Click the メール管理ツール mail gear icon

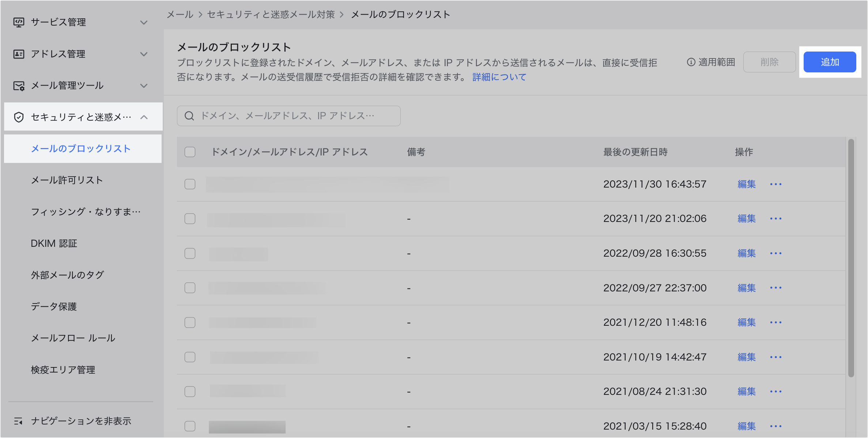pyautogui.click(x=19, y=86)
